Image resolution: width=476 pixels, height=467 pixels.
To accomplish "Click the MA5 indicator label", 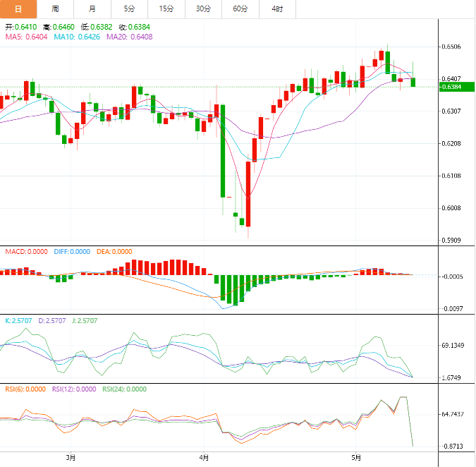I will tap(26, 37).
